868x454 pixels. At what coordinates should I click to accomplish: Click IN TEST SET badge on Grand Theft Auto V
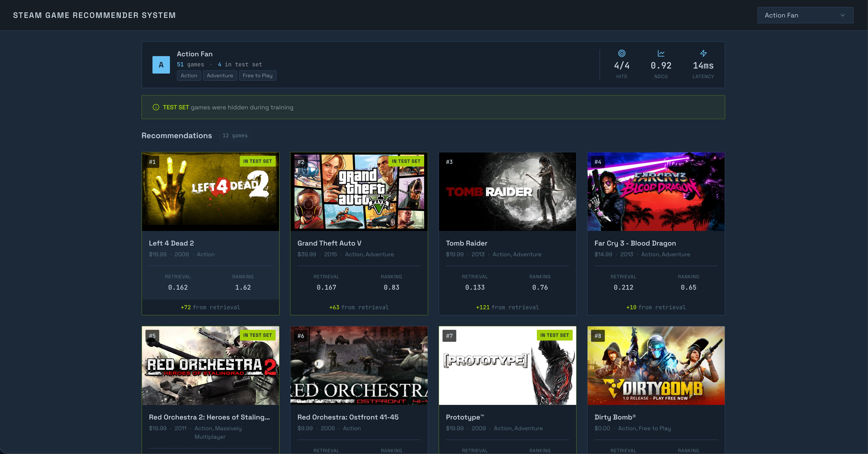coord(406,161)
